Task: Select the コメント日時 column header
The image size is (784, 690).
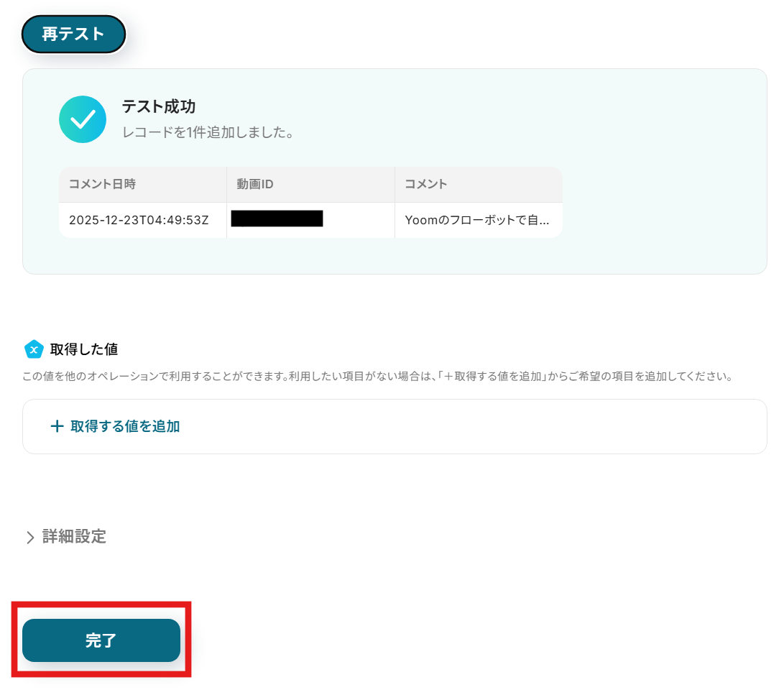Action: [102, 184]
